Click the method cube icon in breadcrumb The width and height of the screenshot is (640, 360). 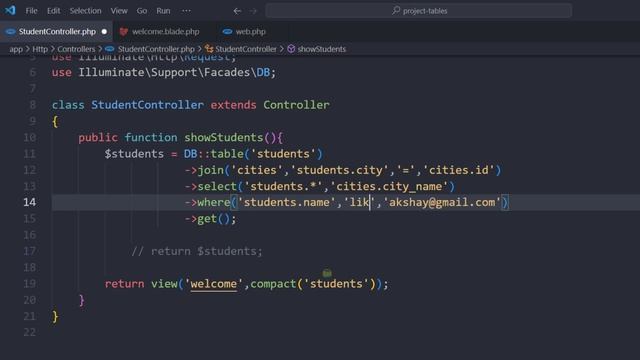[291, 49]
